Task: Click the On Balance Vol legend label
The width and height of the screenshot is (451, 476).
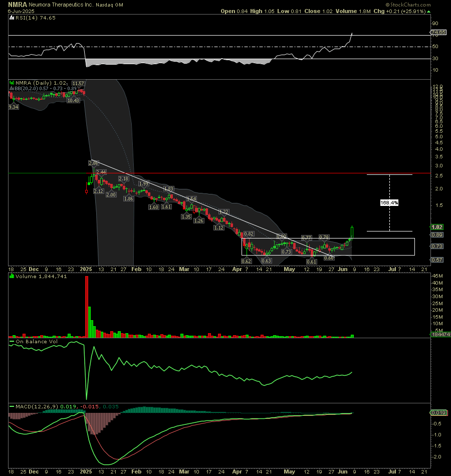Action: pyautogui.click(x=37, y=342)
